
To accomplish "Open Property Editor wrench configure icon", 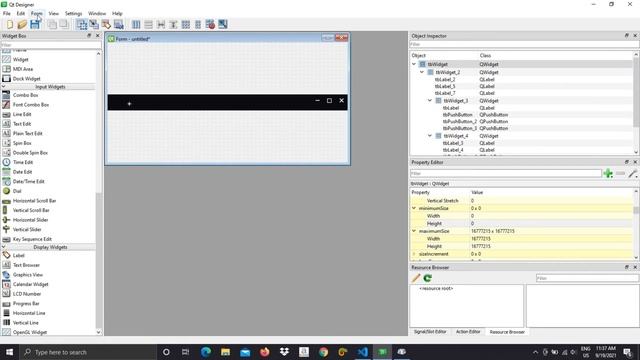I will [x=633, y=173].
